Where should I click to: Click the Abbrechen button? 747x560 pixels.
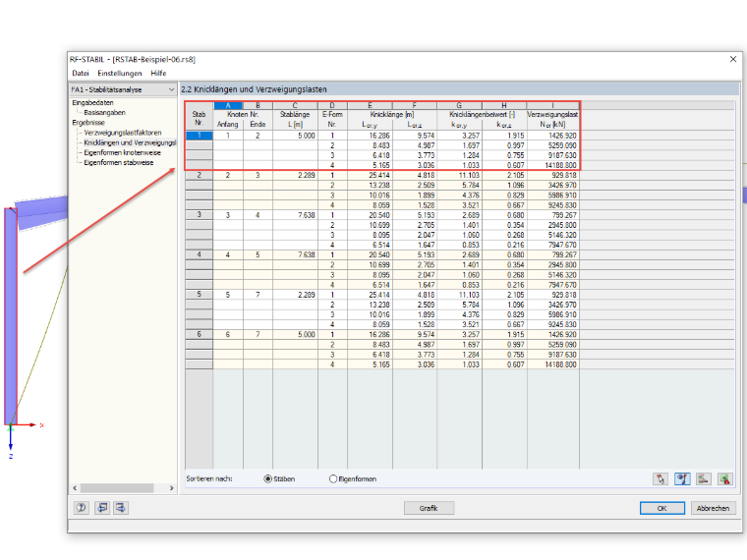713,508
